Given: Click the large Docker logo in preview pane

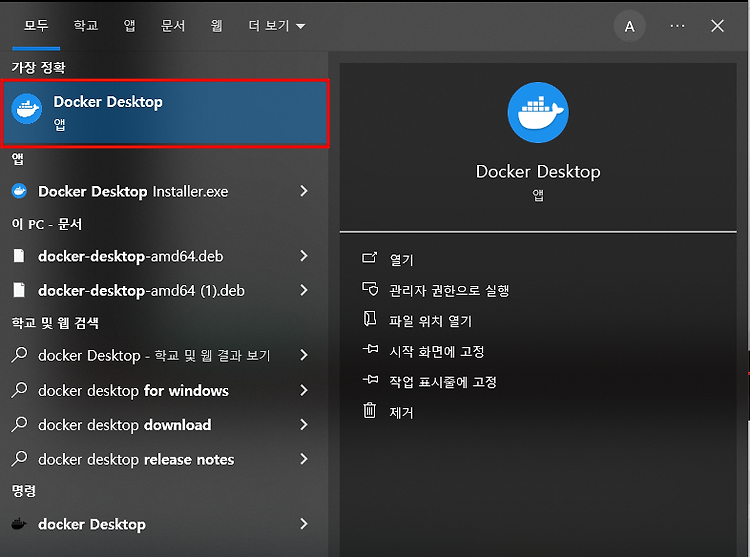Looking at the screenshot, I should (538, 112).
